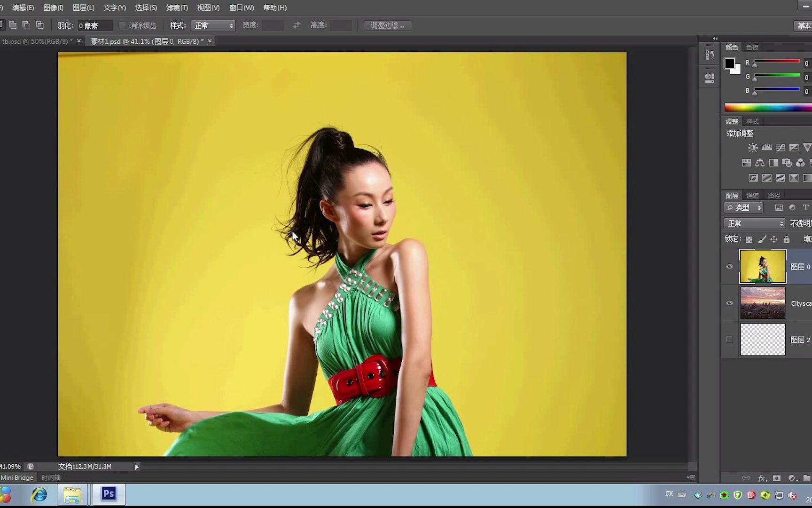
Task: Lock transparent pixels in Layers panel
Action: 749,239
